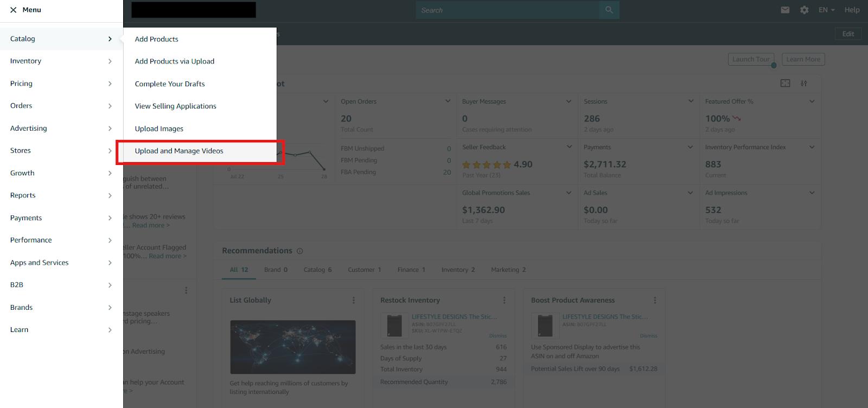Switch to the Customer 1 tab

coord(365,270)
